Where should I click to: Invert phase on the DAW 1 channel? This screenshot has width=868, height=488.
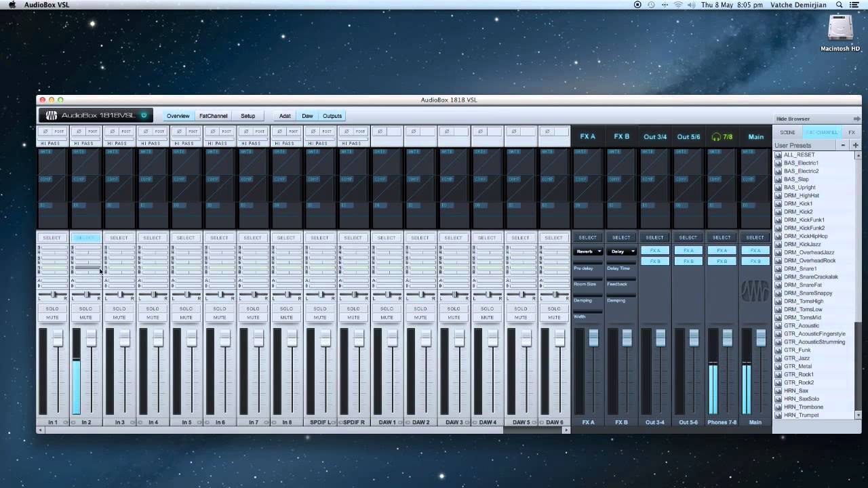(380, 131)
